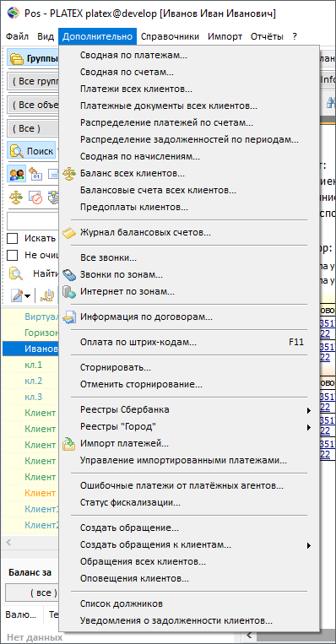Select Список должников menu item
Image resolution: width=336 pixels, height=644 pixels.
click(x=189, y=604)
